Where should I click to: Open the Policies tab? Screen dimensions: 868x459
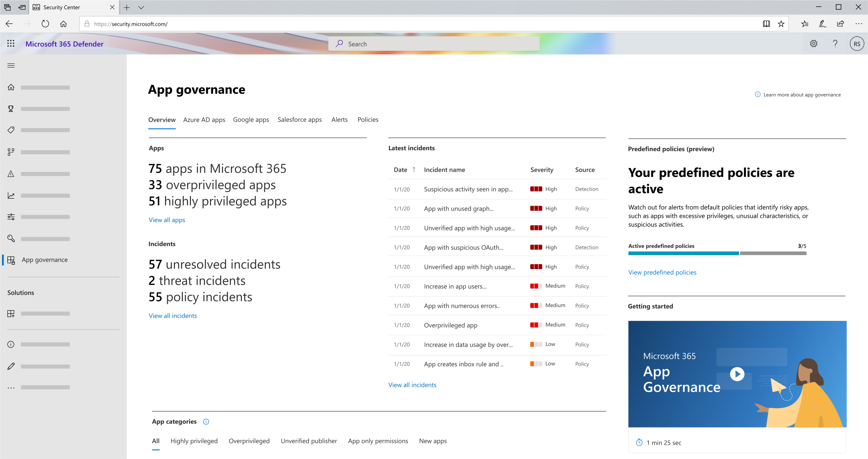pyautogui.click(x=367, y=120)
